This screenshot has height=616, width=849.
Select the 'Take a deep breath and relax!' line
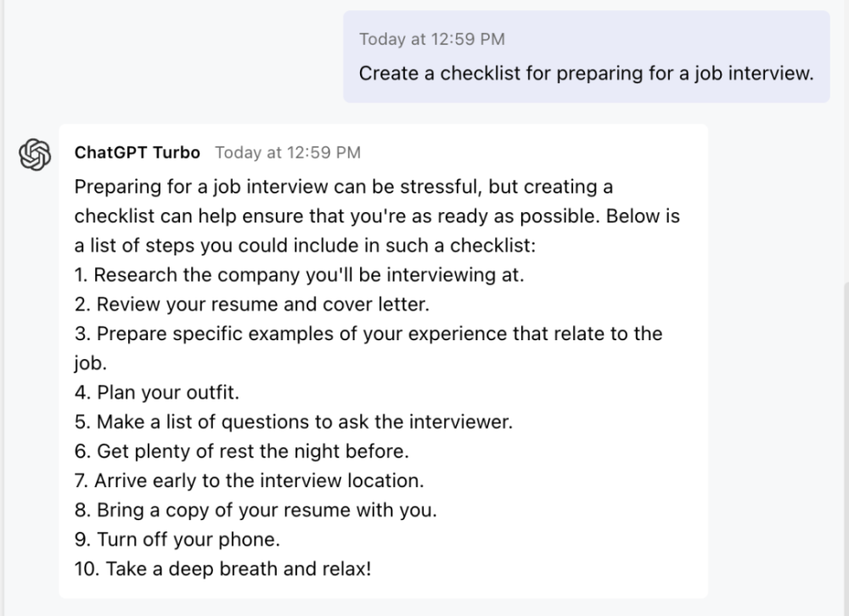pos(222,568)
